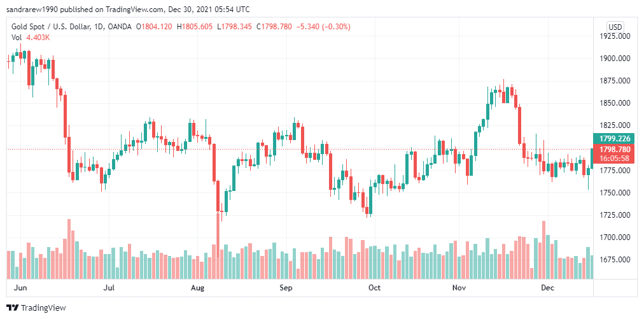Select the red 1798.780 price tag
The height and width of the screenshot is (319, 644).
click(613, 149)
